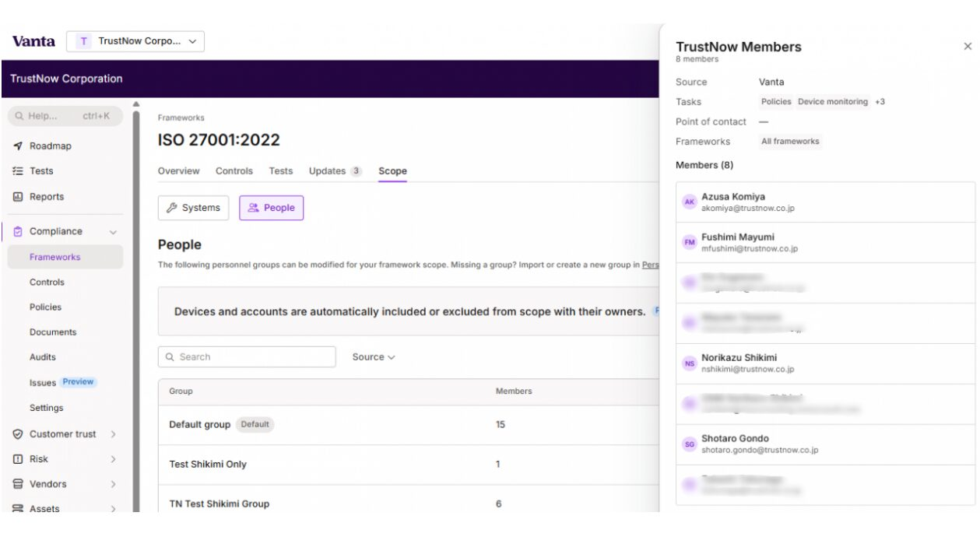Click the Policies task tag
Screen dimensions: 980x537
776,102
